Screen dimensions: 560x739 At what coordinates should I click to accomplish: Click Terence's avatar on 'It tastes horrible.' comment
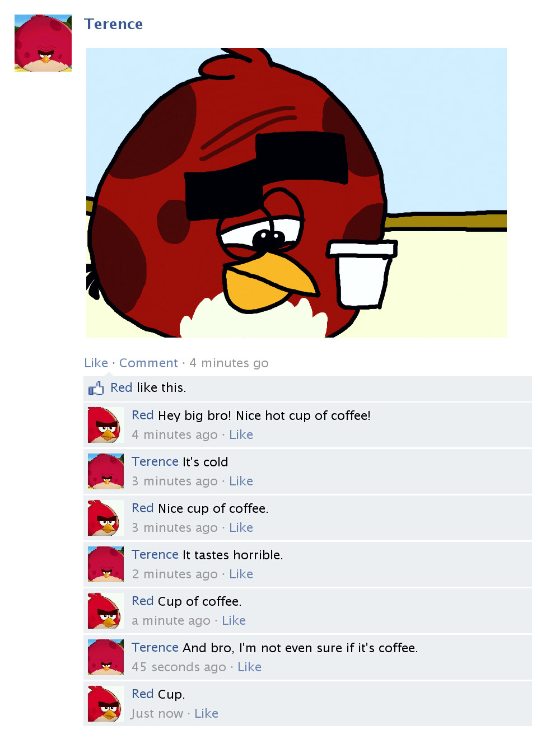106,564
